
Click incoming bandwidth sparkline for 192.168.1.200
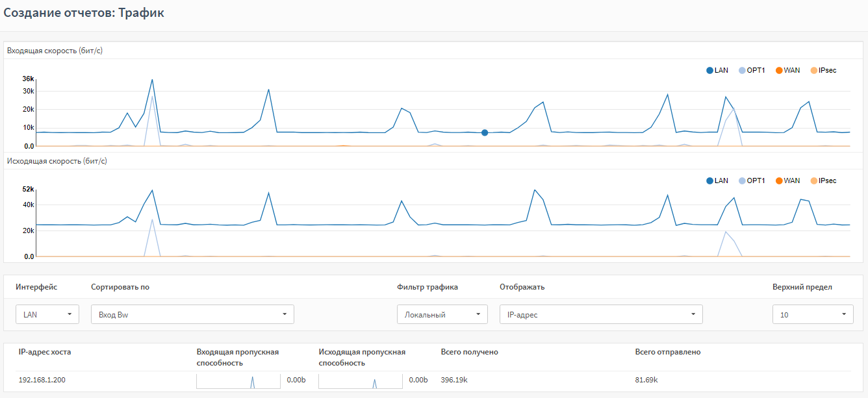238,380
